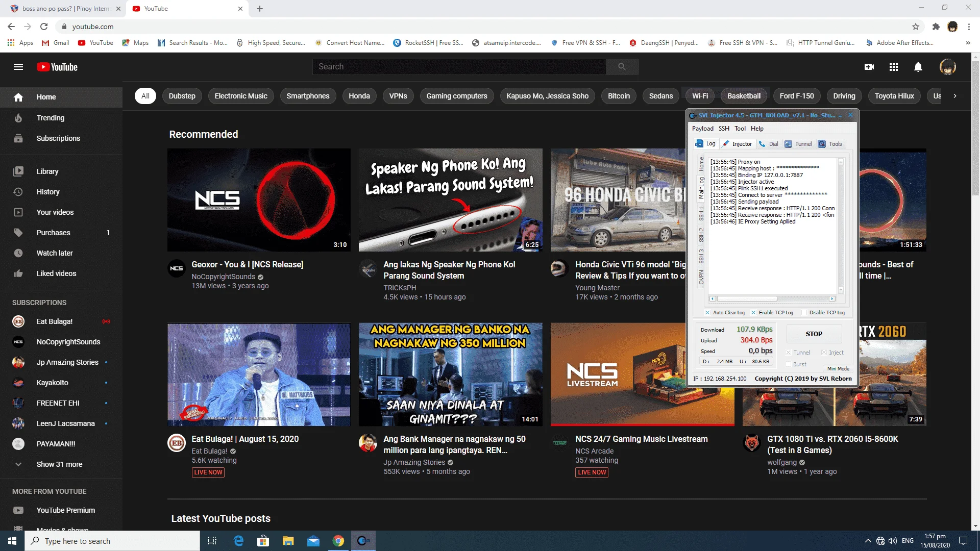Select the Gaming computers filter chip
The image size is (980, 551).
click(x=457, y=96)
